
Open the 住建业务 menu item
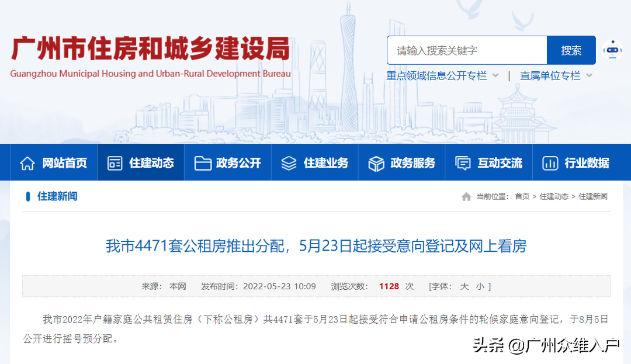315,163
